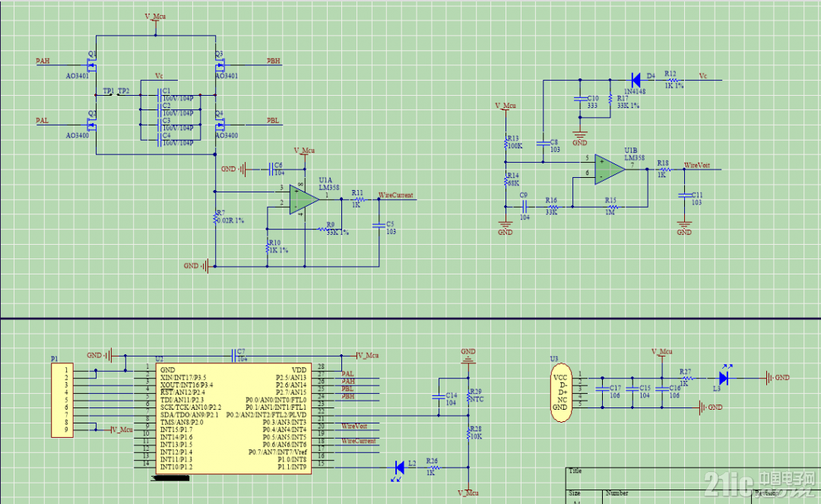
Task: Click the TP1 test point label
Action: [109, 91]
